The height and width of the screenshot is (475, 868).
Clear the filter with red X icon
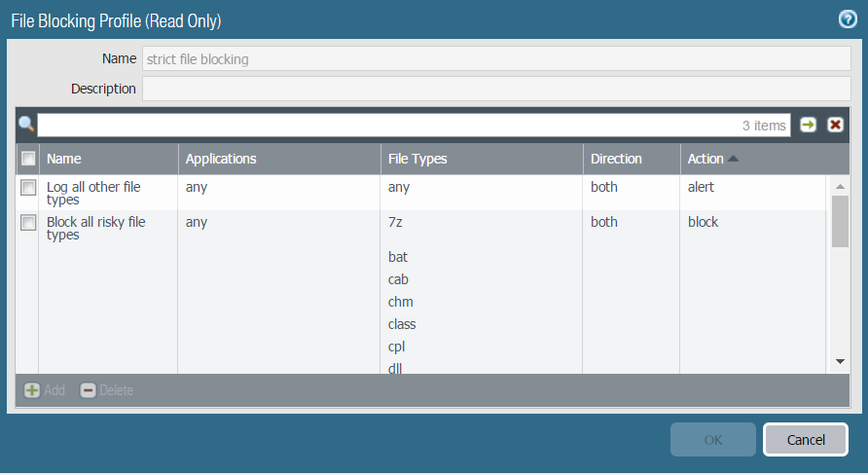(x=835, y=125)
